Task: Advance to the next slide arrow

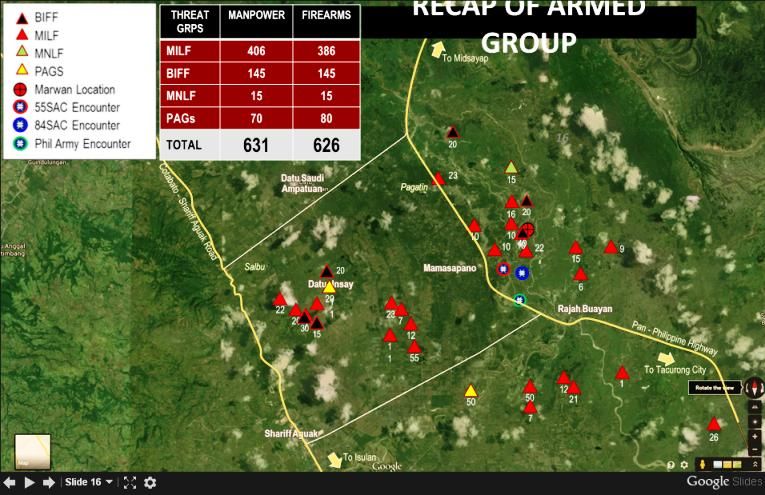Action: coord(49,482)
